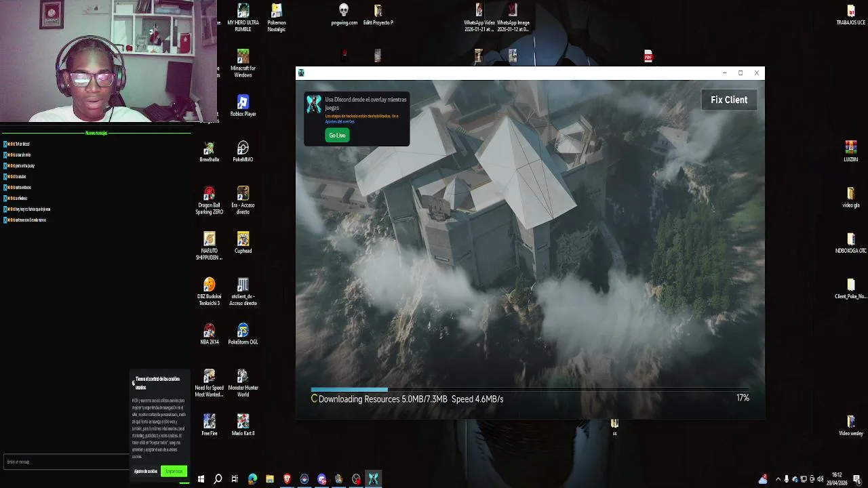The width and height of the screenshot is (868, 488).
Task: Open Pokemon Nostalgic desktop icon
Action: tap(276, 18)
